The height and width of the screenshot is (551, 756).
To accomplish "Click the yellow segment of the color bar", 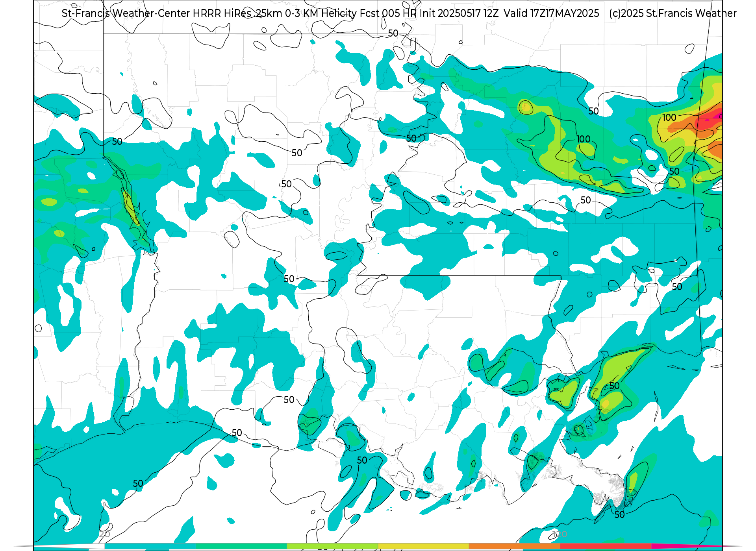I will 423,546.
